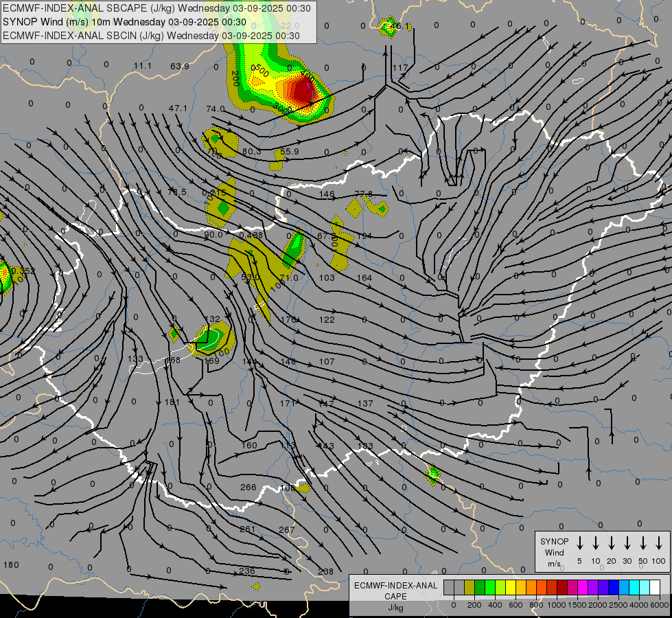The height and width of the screenshot is (618, 672).
Task: Click the 20 m/s wind legend arrow
Action: [611, 543]
